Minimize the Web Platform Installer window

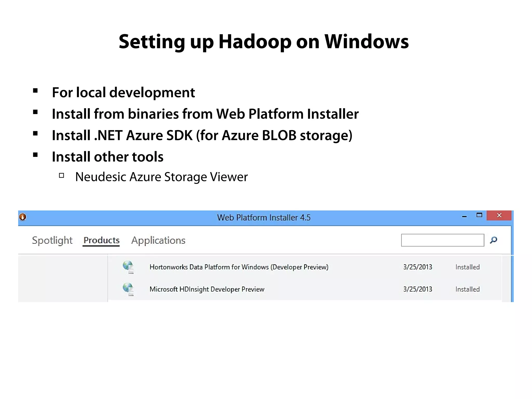point(464,216)
